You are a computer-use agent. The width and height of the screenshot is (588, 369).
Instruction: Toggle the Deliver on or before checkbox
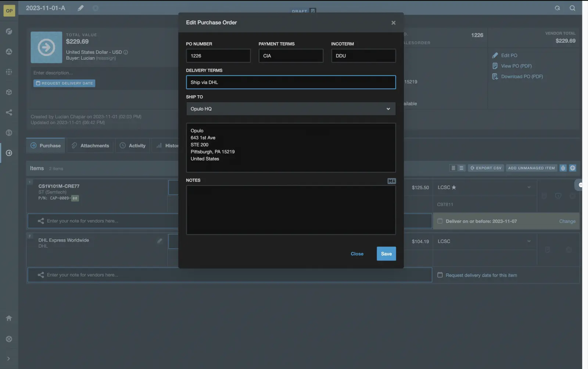tap(440, 221)
